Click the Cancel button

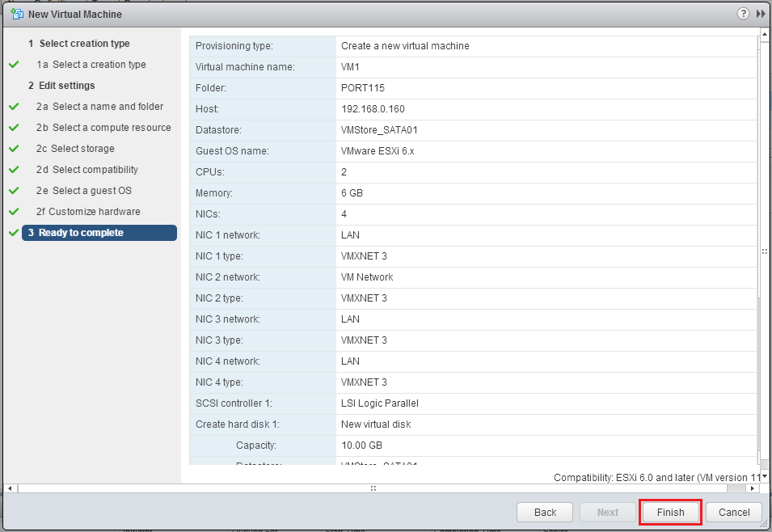733,513
